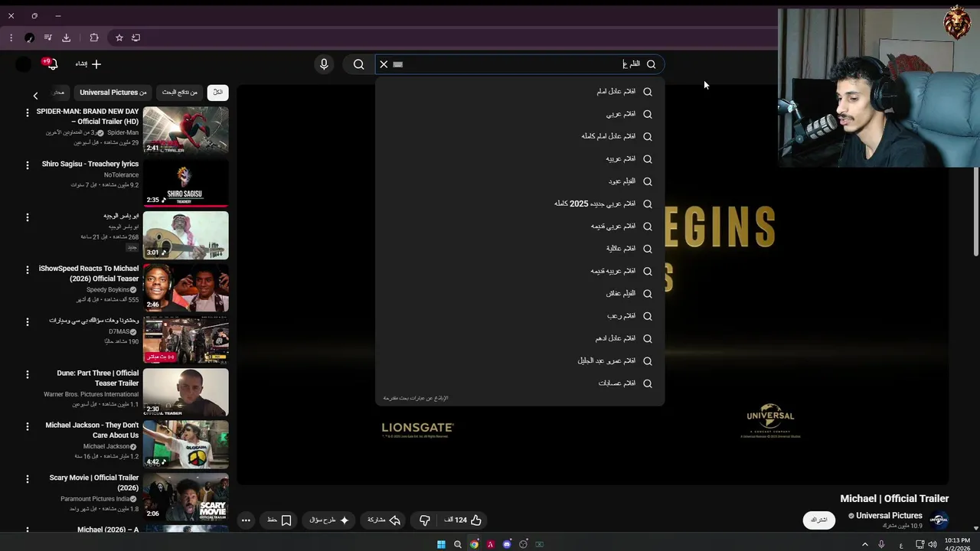Open options for Scary Movie trailer

(x=28, y=479)
